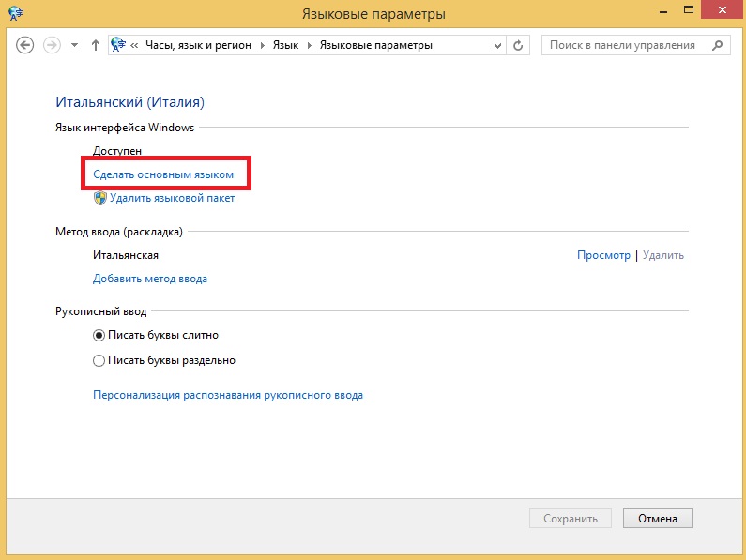Select Писать буквы слитно radio button
The image size is (746, 560).
99,336
